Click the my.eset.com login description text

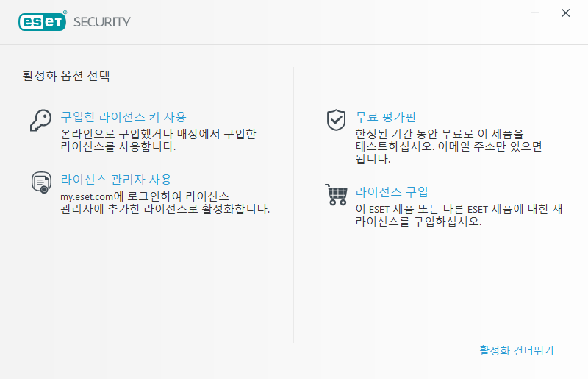tap(165, 202)
